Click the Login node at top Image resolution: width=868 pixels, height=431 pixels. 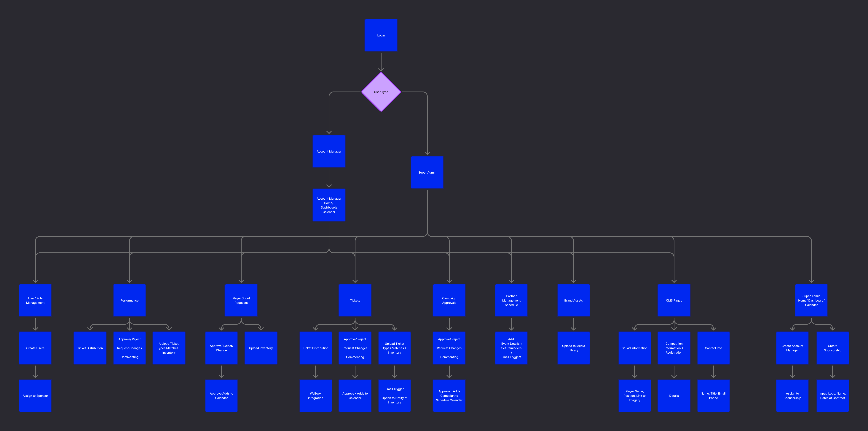pyautogui.click(x=381, y=35)
